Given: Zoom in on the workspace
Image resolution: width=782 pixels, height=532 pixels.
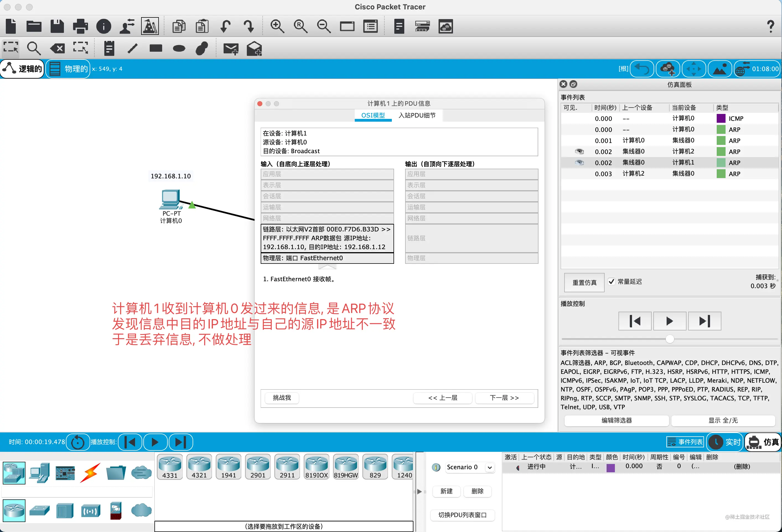Looking at the screenshot, I should (277, 26).
